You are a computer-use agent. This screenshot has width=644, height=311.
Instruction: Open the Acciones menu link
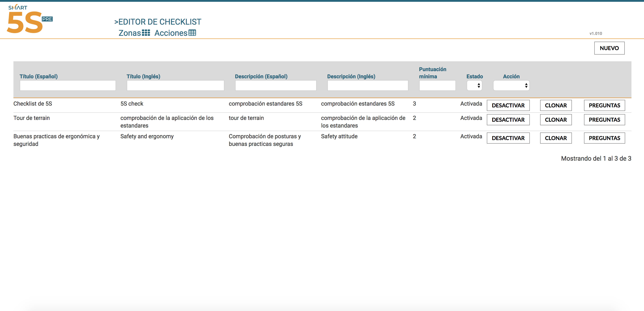(170, 33)
